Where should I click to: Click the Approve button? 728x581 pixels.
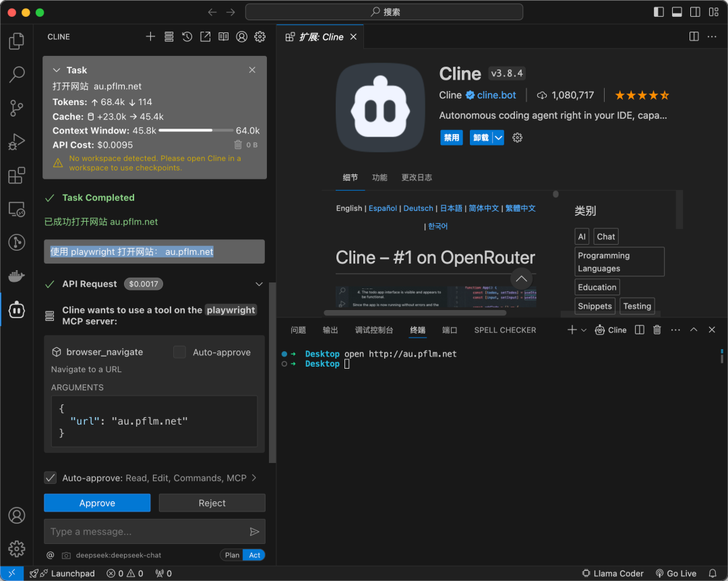pyautogui.click(x=97, y=503)
